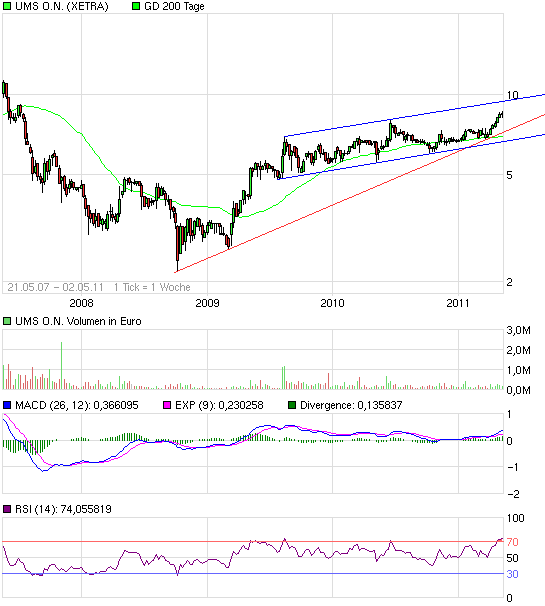Click the price axis label 5

[509, 175]
